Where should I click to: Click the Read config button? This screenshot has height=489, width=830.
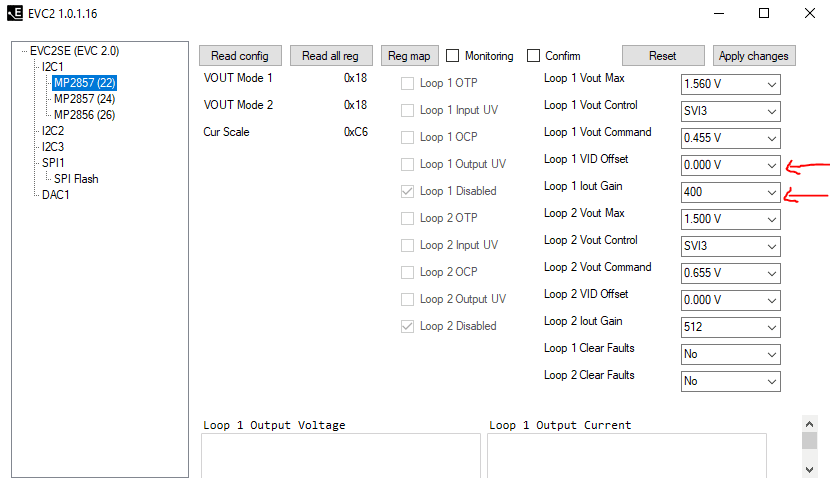pyautogui.click(x=240, y=56)
